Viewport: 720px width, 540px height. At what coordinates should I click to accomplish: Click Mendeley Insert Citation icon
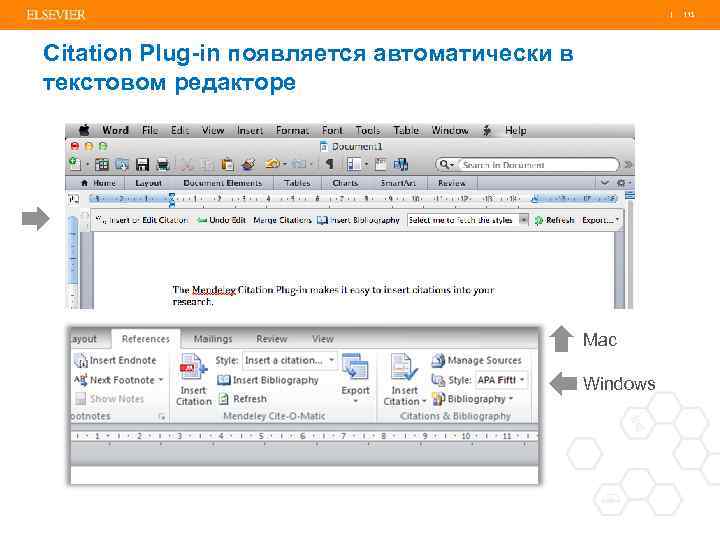coord(193,380)
